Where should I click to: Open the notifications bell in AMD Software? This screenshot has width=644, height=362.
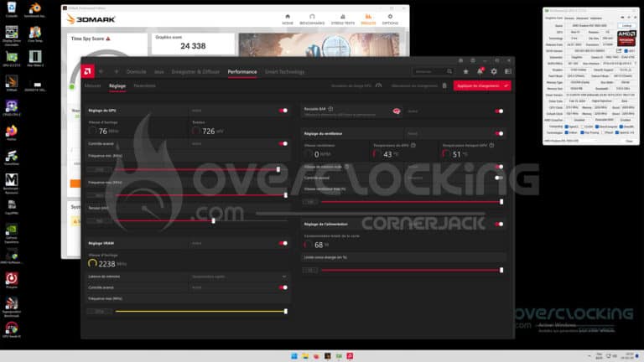click(x=480, y=71)
